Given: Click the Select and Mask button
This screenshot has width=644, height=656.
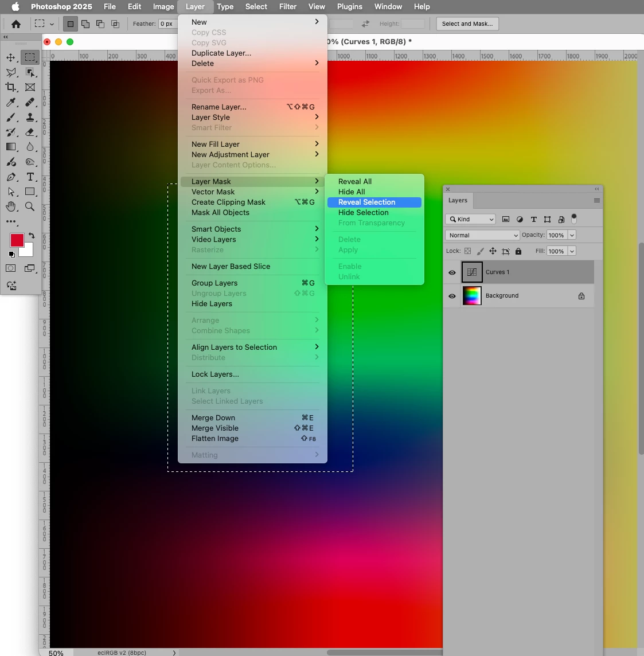Looking at the screenshot, I should pos(467,24).
